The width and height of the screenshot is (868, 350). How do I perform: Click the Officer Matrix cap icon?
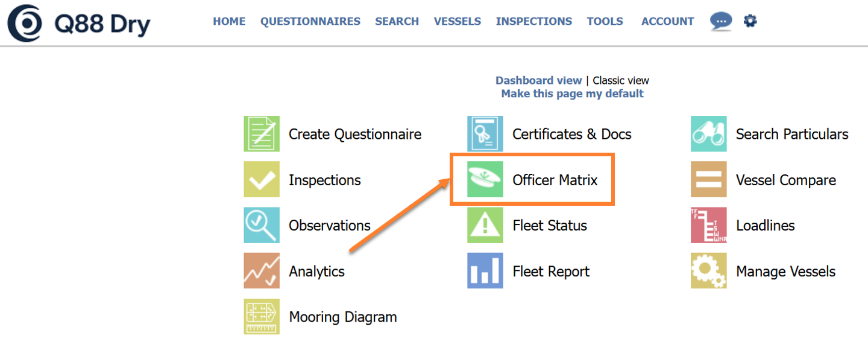(x=485, y=180)
